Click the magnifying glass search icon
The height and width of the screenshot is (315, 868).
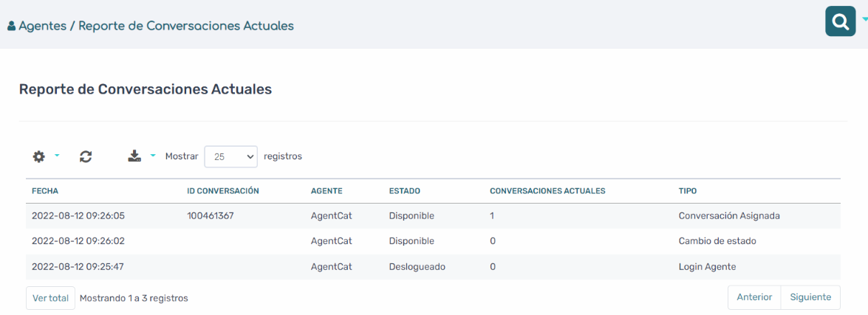point(841,21)
